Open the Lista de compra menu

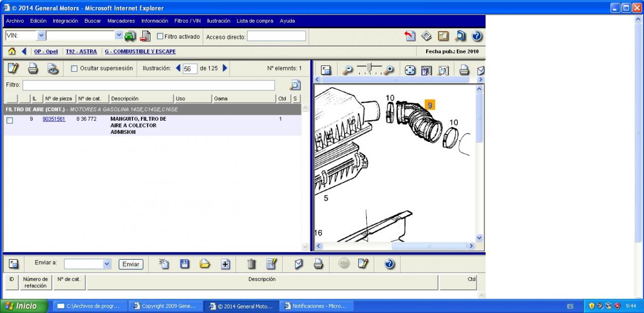(x=255, y=21)
